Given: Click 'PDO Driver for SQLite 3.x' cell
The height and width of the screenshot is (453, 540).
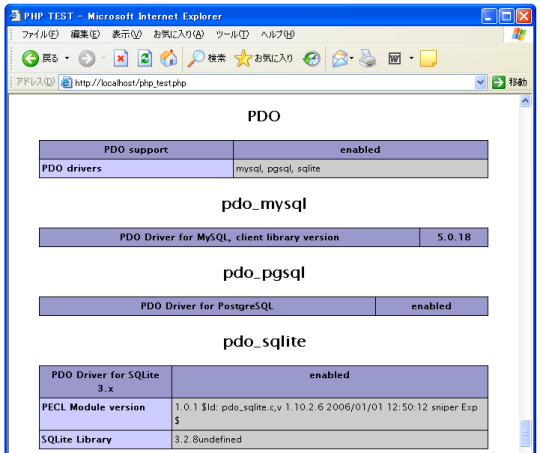Looking at the screenshot, I should pos(105,382).
